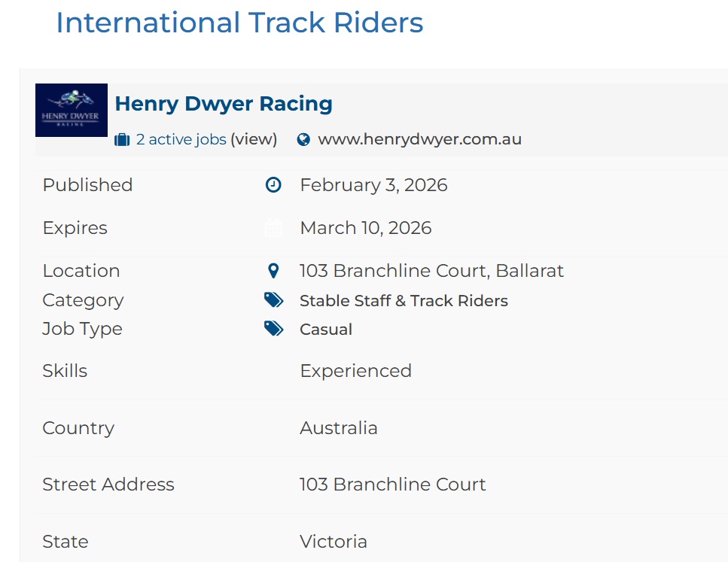The width and height of the screenshot is (728, 562).
Task: Open the 2 active jobs link
Action: (x=181, y=139)
